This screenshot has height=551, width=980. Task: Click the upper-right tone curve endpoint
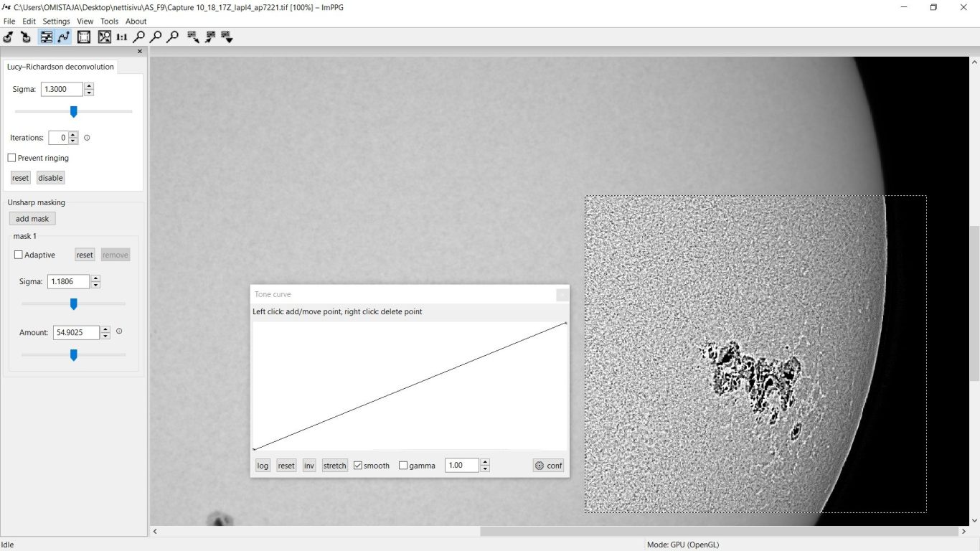565,324
